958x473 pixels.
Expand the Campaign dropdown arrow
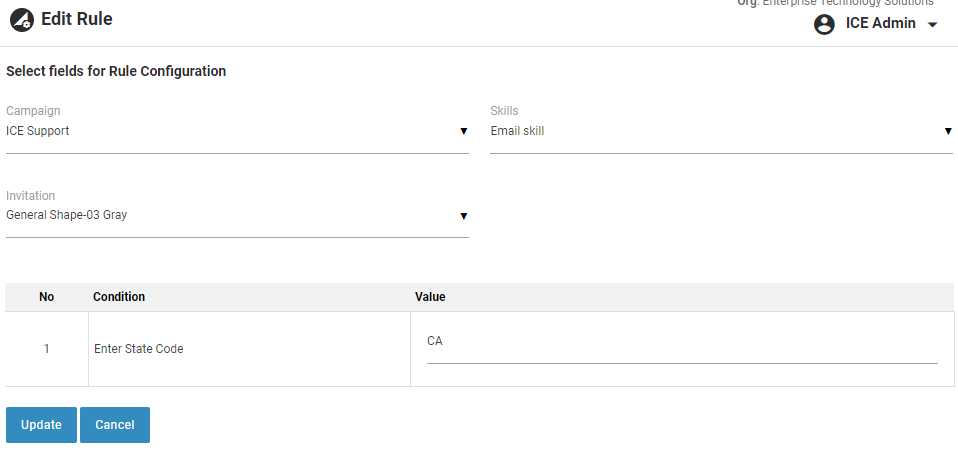463,131
